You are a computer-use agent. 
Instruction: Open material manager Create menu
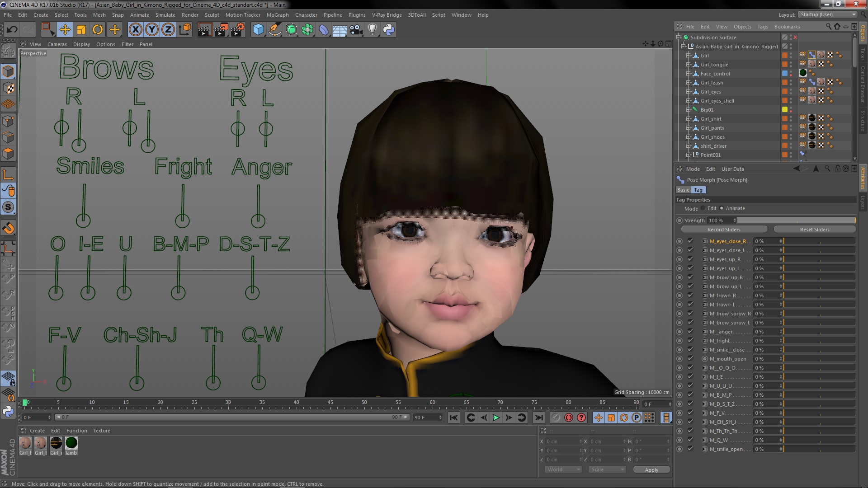tap(37, 431)
